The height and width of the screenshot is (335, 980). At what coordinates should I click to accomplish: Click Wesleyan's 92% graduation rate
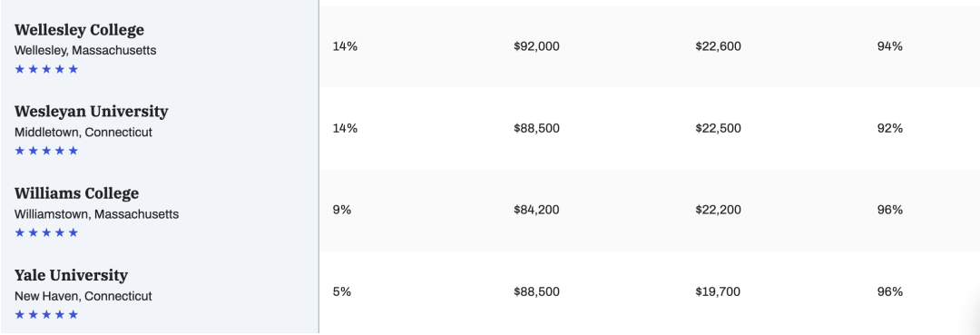click(890, 128)
